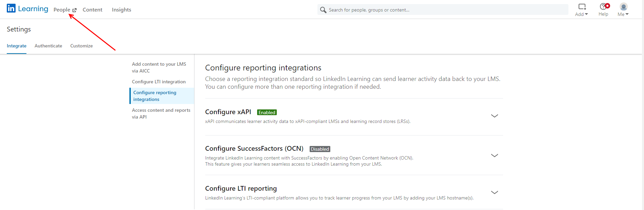Image resolution: width=644 pixels, height=210 pixels.
Task: Open the Help icon with notification badge
Action: tap(604, 6)
